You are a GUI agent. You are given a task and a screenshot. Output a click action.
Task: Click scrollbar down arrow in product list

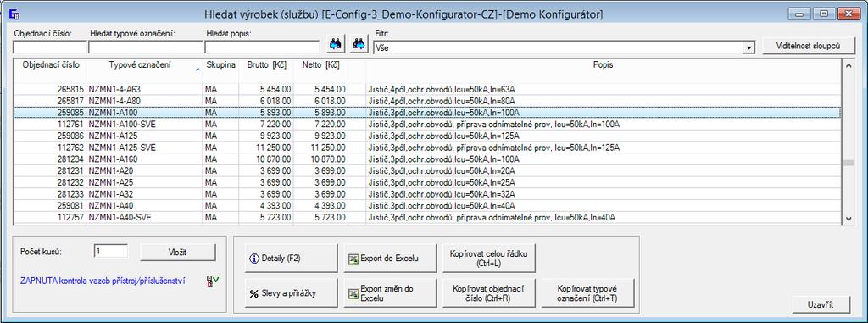(x=848, y=219)
